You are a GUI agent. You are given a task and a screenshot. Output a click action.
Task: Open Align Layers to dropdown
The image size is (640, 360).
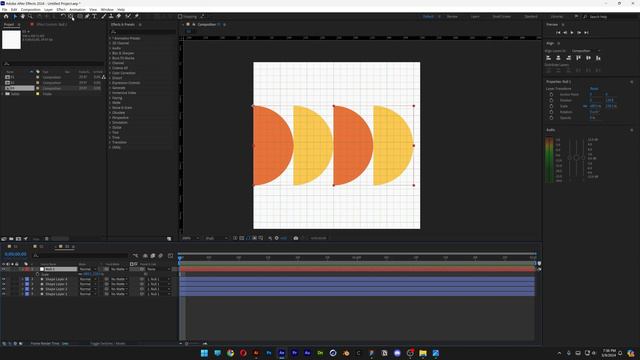585,51
